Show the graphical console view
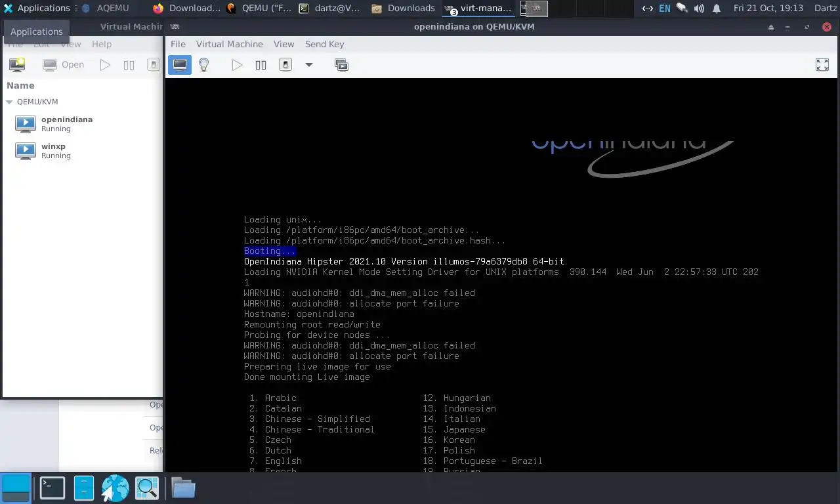 click(180, 65)
